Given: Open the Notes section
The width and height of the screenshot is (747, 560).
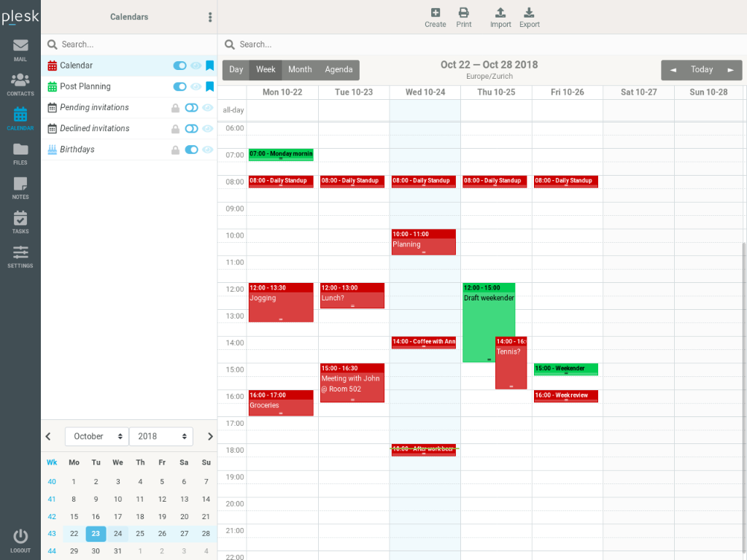Looking at the screenshot, I should point(20,187).
